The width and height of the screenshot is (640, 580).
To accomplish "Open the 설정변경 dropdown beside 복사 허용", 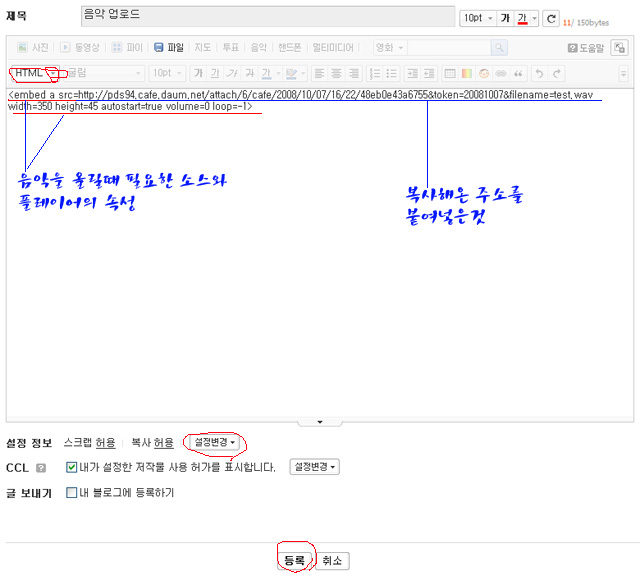I will [215, 442].
